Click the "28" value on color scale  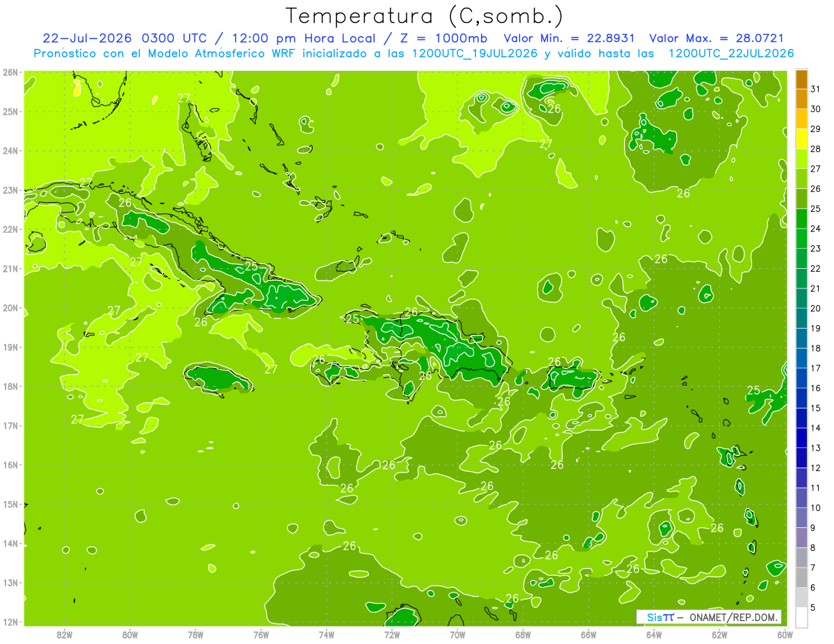pyautogui.click(x=816, y=149)
